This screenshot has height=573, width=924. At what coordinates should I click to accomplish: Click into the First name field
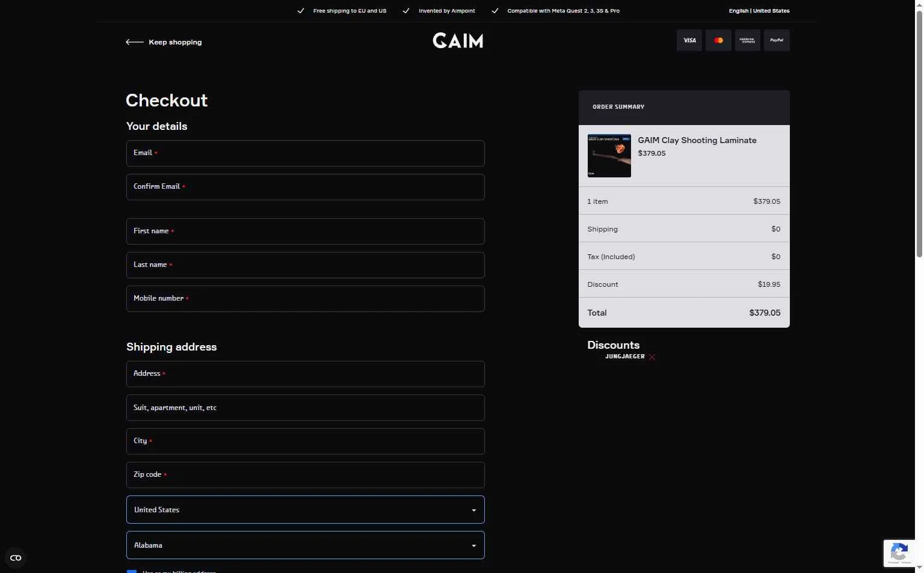[x=306, y=231]
